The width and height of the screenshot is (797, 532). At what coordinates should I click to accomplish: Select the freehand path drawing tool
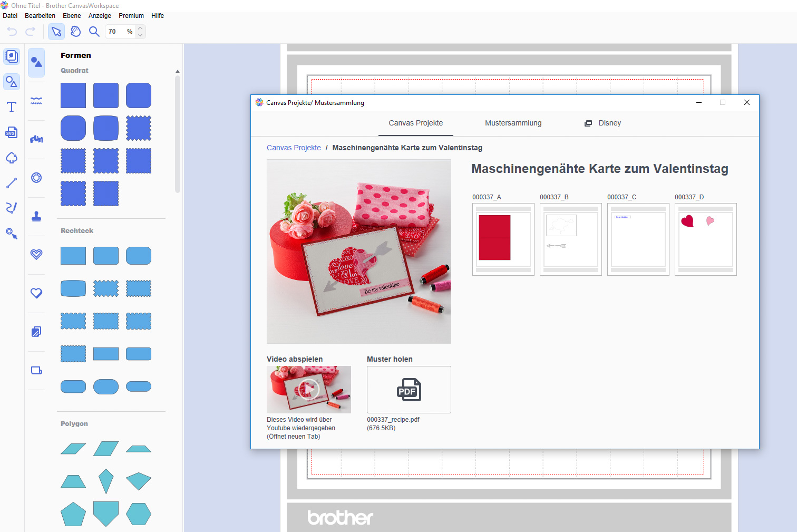coord(11,208)
